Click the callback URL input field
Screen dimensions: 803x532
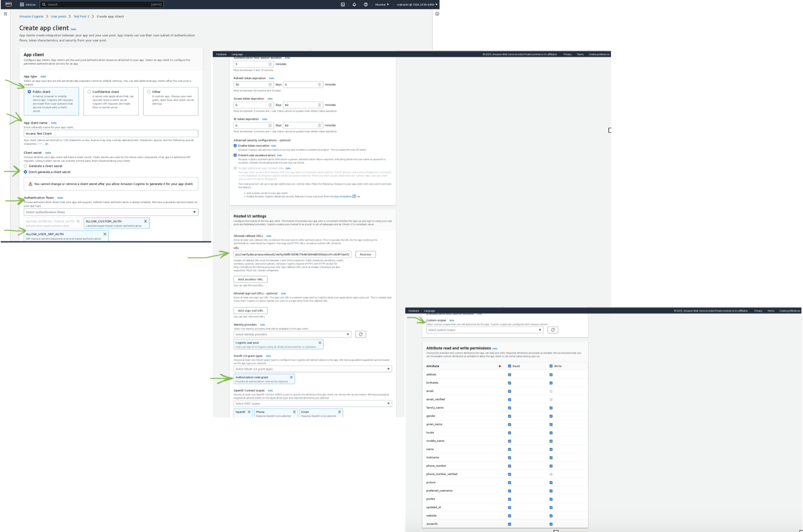(292, 254)
